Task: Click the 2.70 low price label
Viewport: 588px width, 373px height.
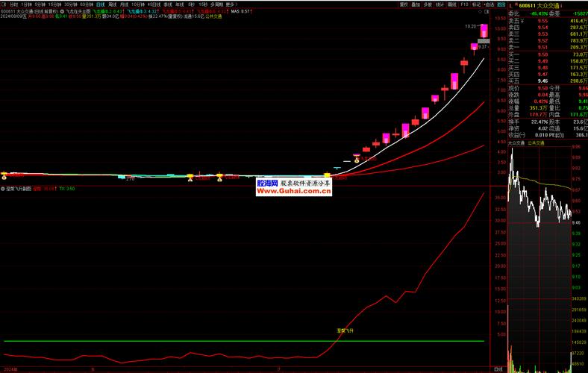Action: [x=130, y=179]
